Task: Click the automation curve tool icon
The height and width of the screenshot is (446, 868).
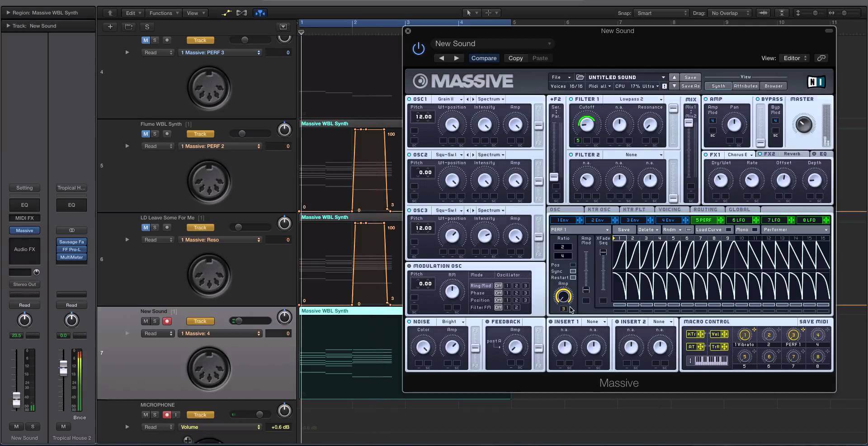Action: point(226,13)
